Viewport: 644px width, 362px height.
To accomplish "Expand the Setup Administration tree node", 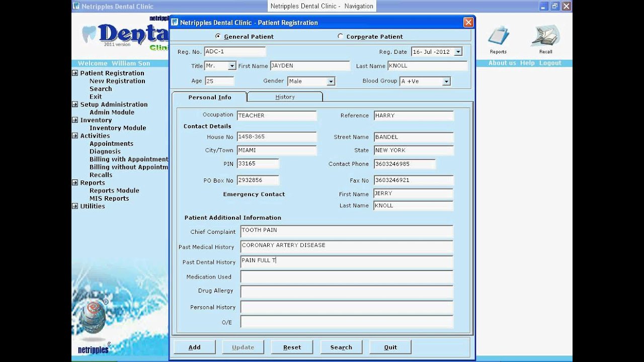I will pyautogui.click(x=75, y=105).
